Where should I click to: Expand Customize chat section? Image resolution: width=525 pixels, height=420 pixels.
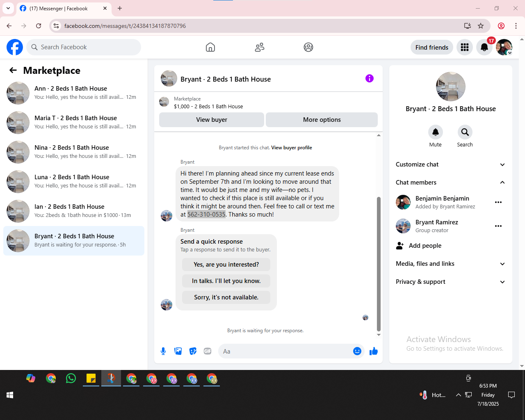click(450, 164)
